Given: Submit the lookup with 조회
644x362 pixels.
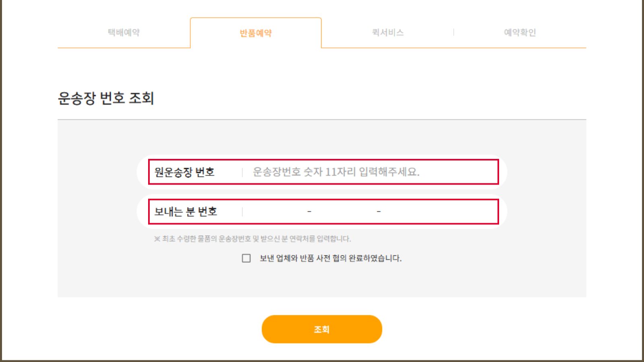Looking at the screenshot, I should click(x=322, y=329).
